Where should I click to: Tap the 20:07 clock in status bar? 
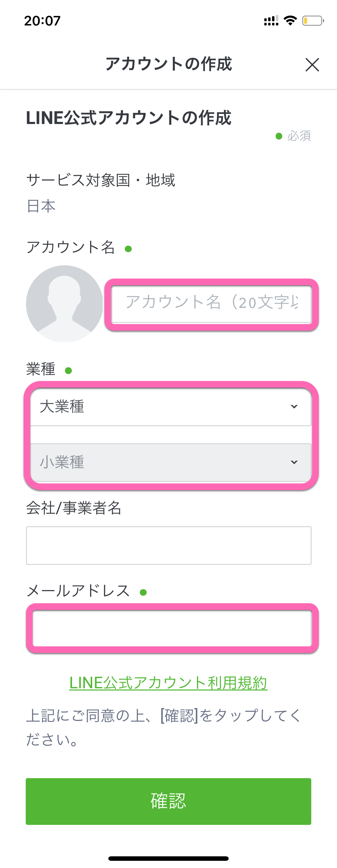click(x=42, y=21)
